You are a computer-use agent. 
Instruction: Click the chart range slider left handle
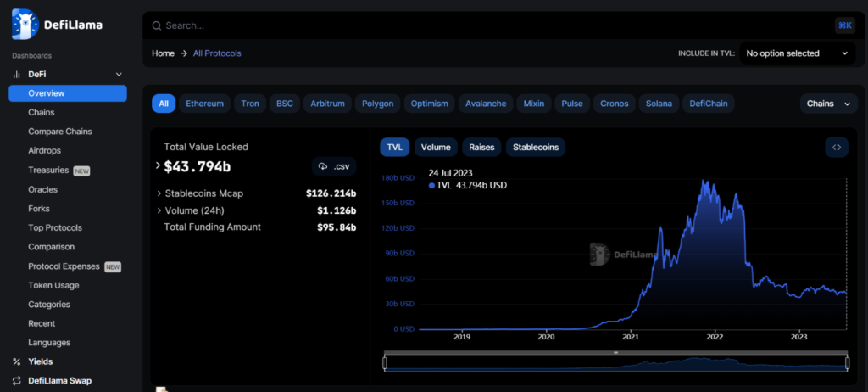[x=385, y=363]
